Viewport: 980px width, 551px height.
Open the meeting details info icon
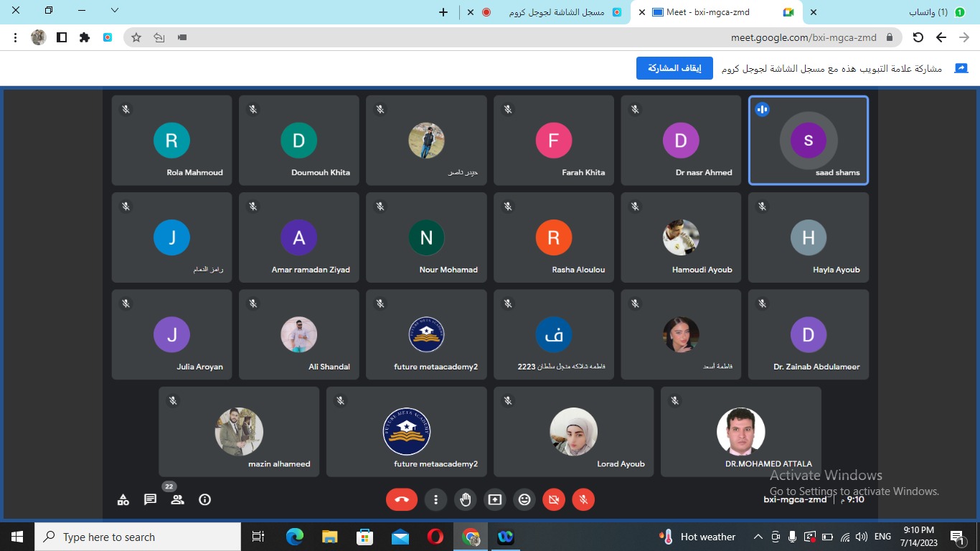205,499
